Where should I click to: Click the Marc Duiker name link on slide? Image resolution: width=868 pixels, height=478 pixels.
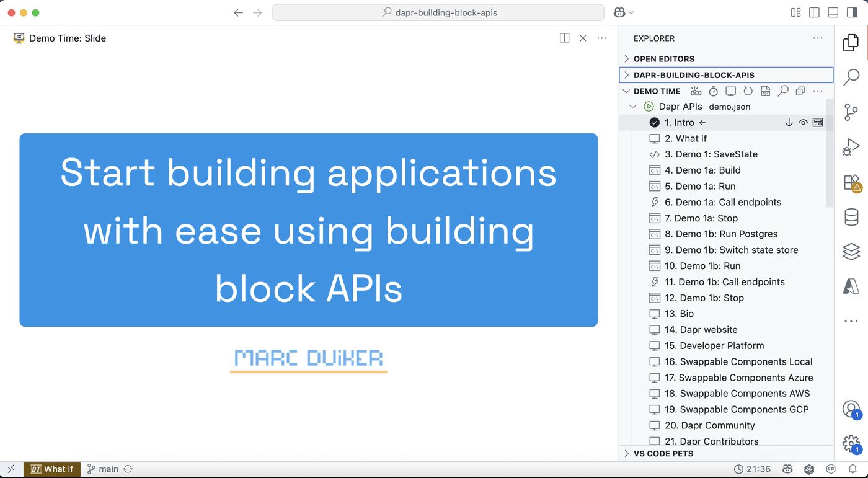[309, 358]
